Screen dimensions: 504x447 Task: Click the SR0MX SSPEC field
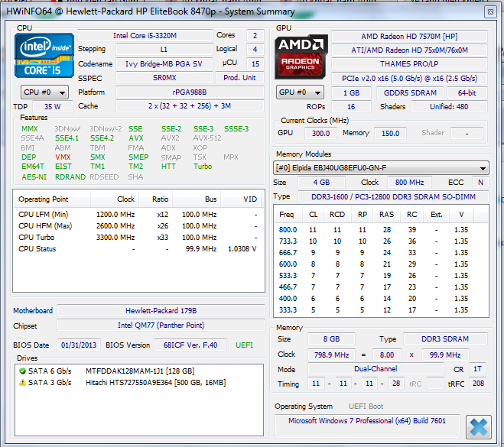coord(164,78)
